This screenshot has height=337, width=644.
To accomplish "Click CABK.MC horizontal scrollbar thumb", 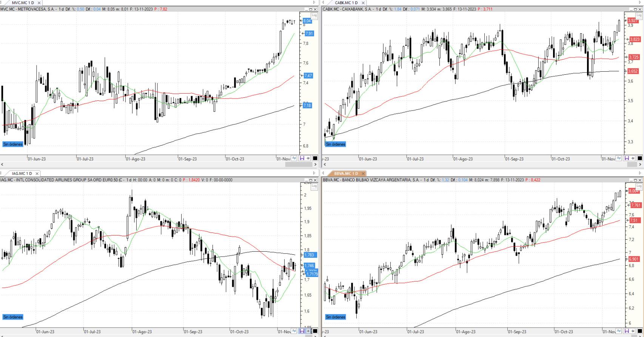I will [x=632, y=165].
